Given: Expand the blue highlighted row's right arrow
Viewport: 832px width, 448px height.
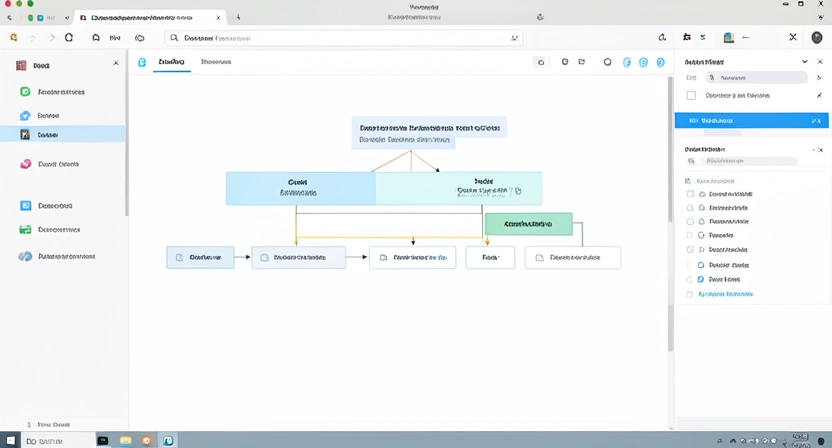Looking at the screenshot, I should click(x=816, y=120).
